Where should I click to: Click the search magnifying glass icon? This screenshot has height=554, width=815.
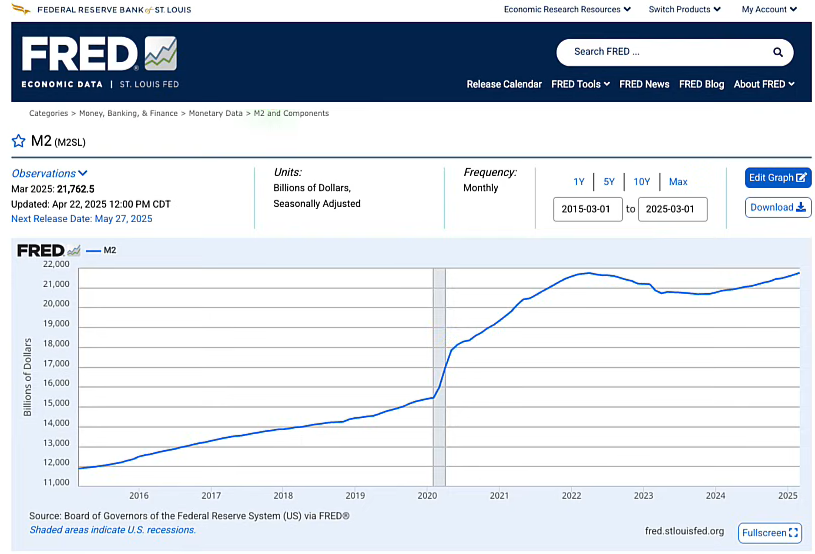coord(778,52)
